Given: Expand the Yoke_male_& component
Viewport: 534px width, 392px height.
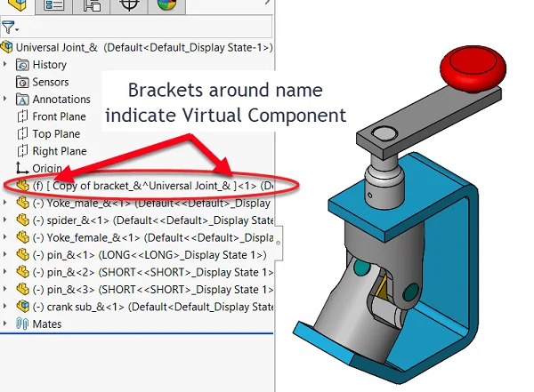Looking at the screenshot, I should coord(7,203).
